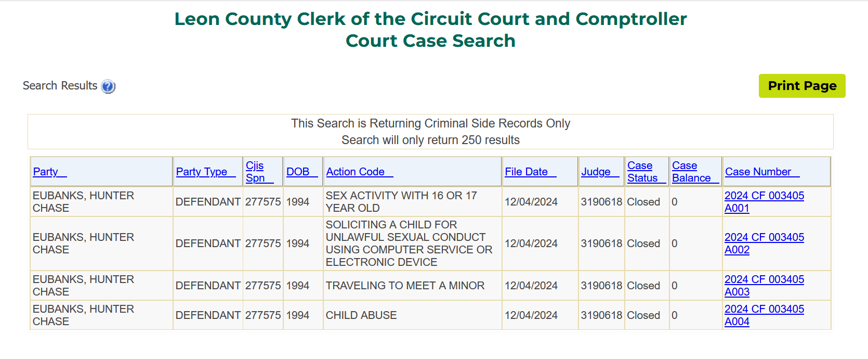Sort results by Party column header

point(50,172)
